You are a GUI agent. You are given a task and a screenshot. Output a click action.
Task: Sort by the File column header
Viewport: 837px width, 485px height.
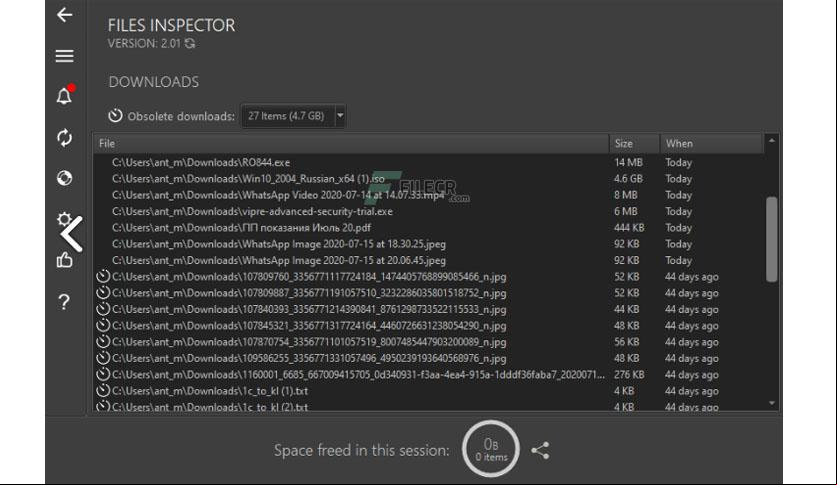pos(351,144)
